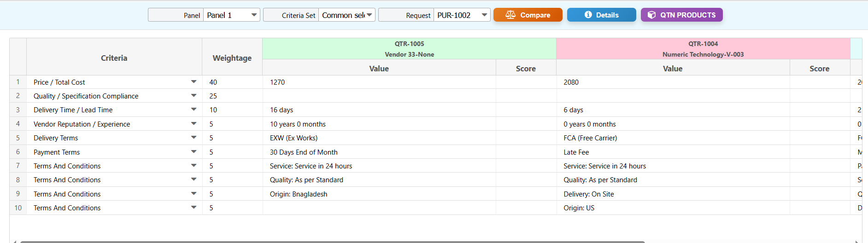Screen dimensions: 868x243
Task: Click the info icon on Details button
Action: coord(588,15)
